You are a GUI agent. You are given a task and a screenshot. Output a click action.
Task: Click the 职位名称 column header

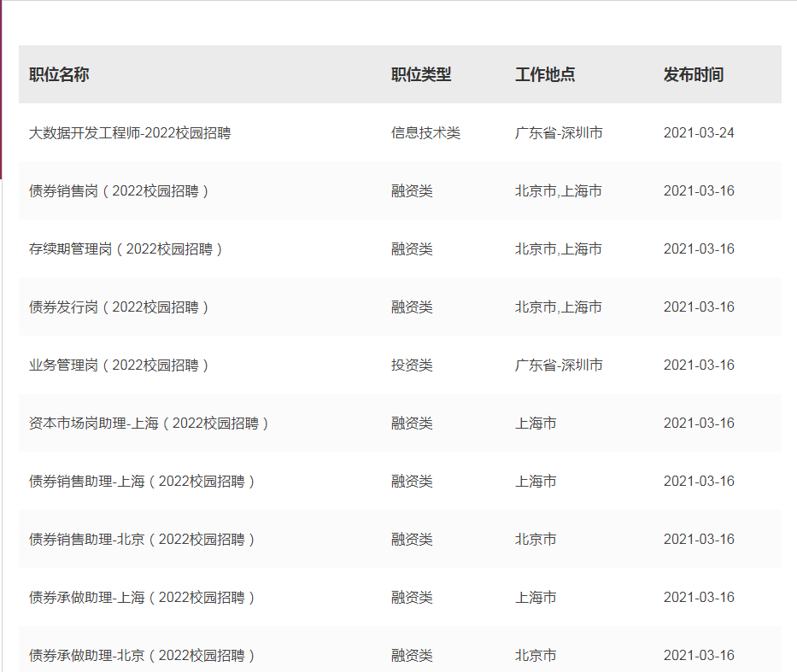(x=59, y=75)
